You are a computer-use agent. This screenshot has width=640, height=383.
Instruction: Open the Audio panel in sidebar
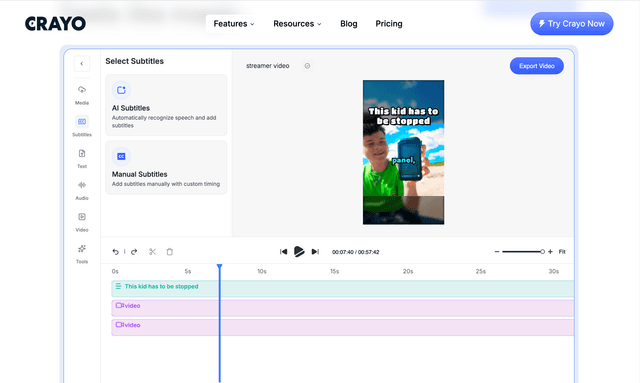point(82,190)
